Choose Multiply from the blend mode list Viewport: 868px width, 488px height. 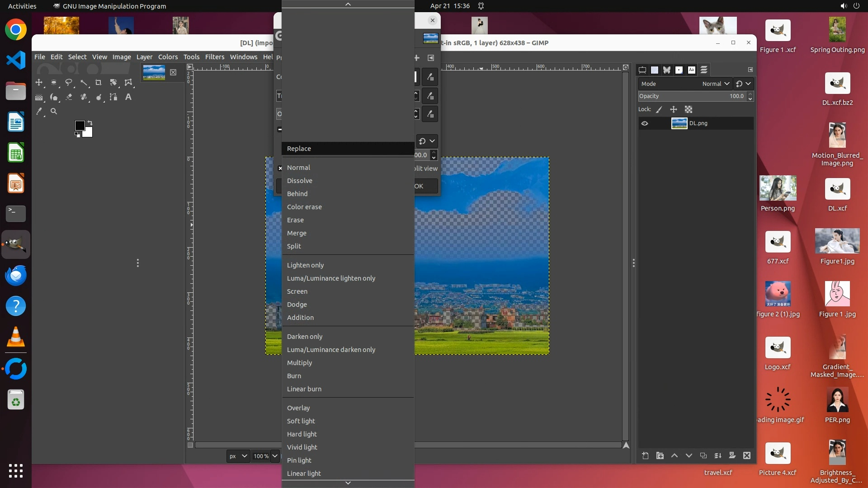[299, 363]
